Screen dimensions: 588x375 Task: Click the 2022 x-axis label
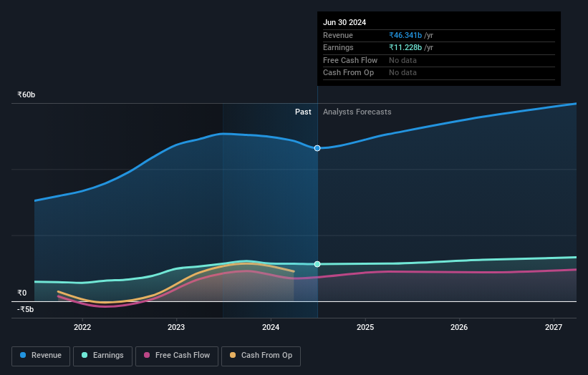[x=82, y=327]
